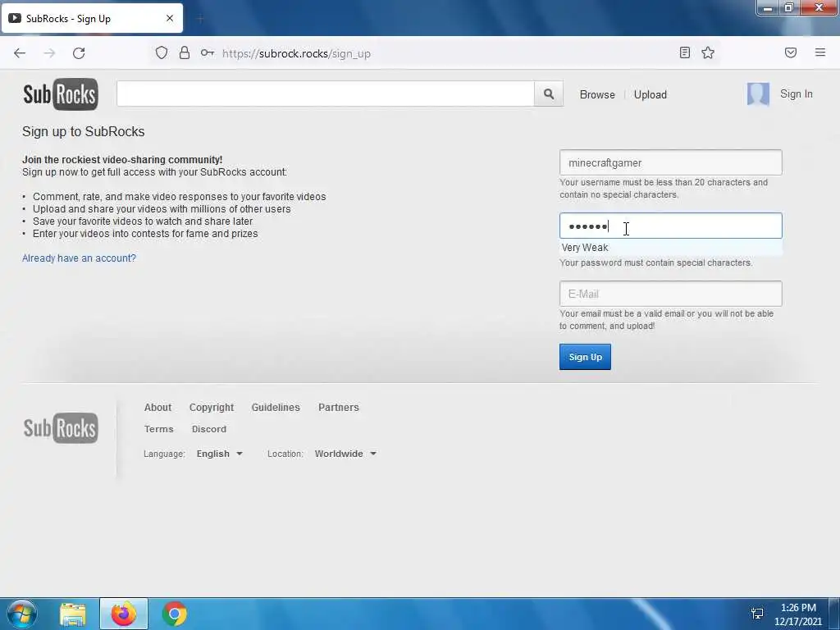The image size is (840, 630).
Task: Open the Upload page
Action: pos(651,95)
